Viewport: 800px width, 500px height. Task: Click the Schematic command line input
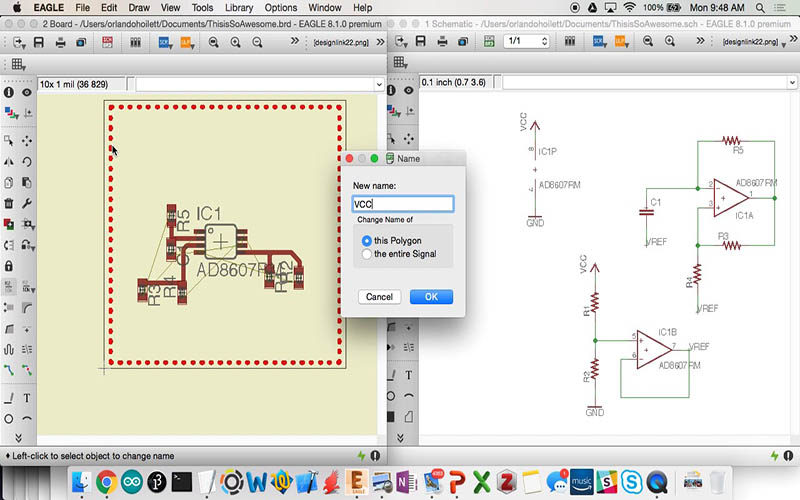645,82
